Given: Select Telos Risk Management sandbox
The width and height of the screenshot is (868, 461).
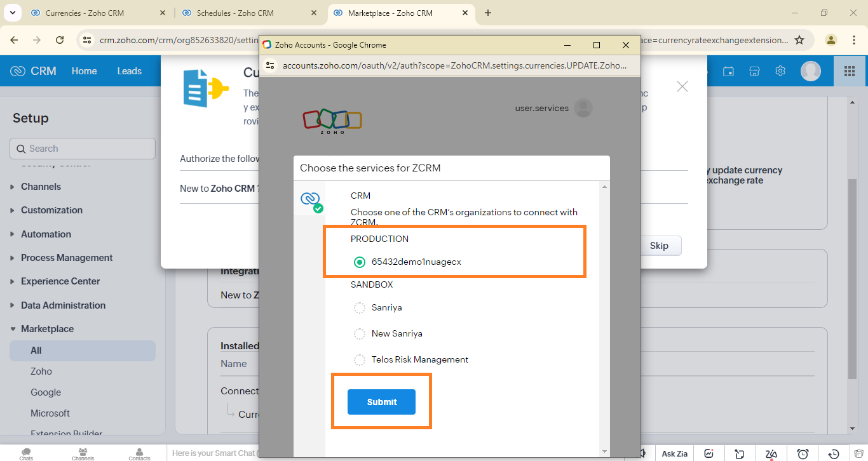Looking at the screenshot, I should (360, 360).
